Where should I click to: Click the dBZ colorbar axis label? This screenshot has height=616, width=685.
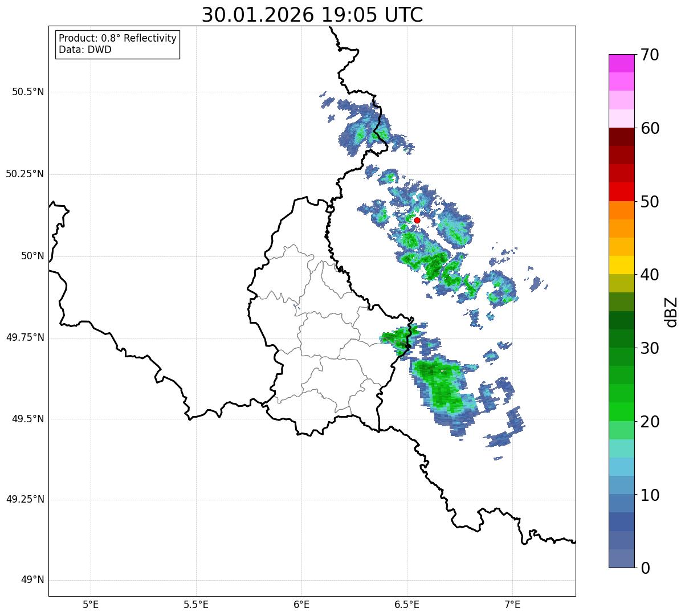(671, 311)
